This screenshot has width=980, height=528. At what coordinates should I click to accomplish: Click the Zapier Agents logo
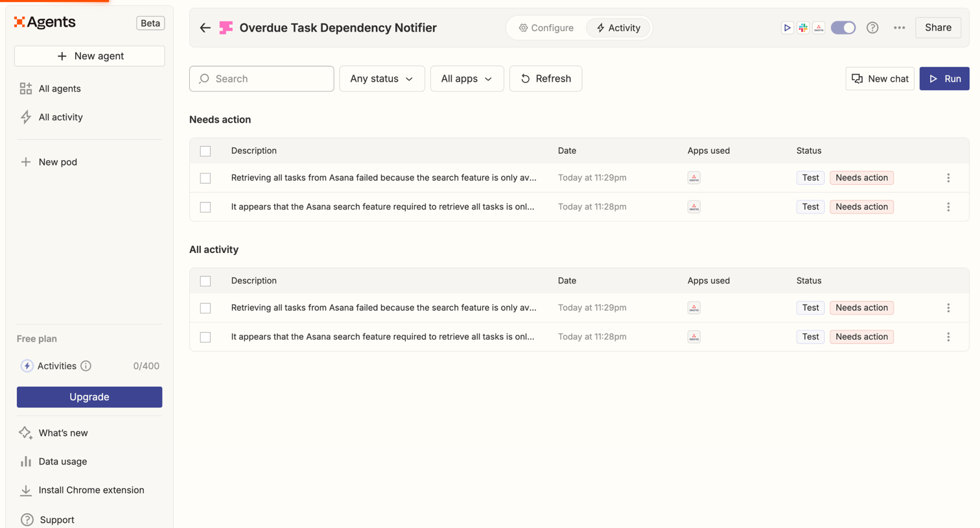tap(45, 22)
